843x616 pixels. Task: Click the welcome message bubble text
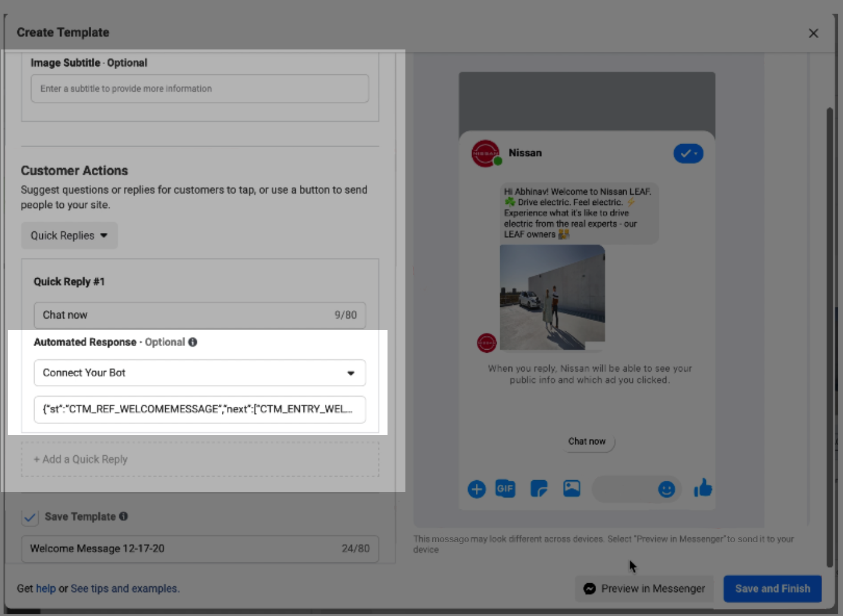coord(579,213)
